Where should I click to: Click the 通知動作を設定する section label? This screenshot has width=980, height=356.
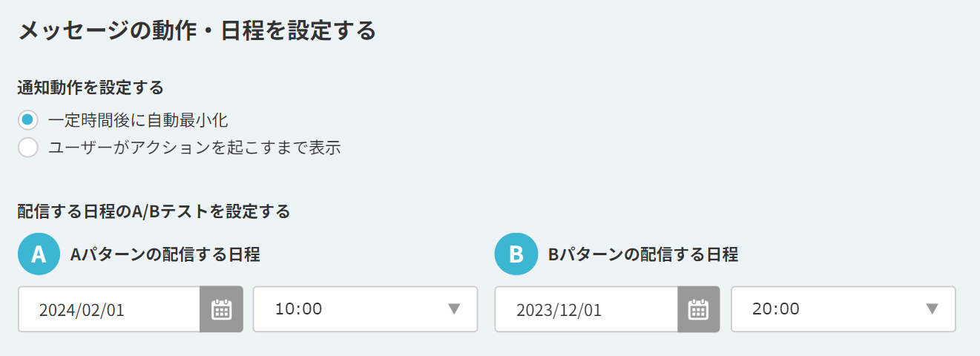coord(91,88)
